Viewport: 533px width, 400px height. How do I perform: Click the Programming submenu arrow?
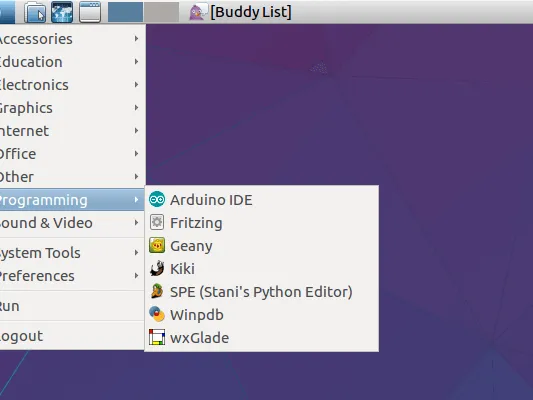pos(136,199)
